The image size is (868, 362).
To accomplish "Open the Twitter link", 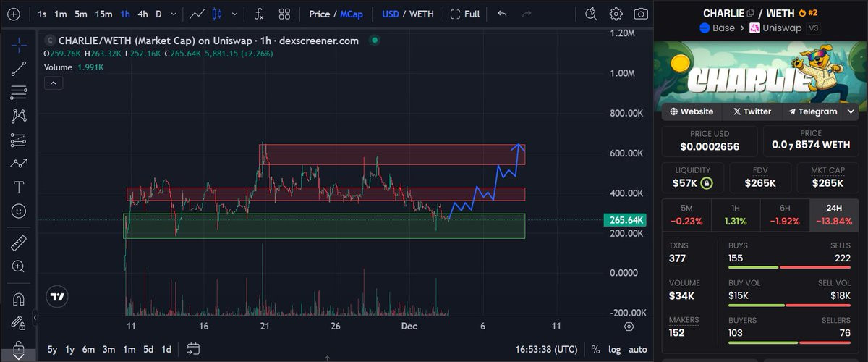I will pyautogui.click(x=752, y=111).
